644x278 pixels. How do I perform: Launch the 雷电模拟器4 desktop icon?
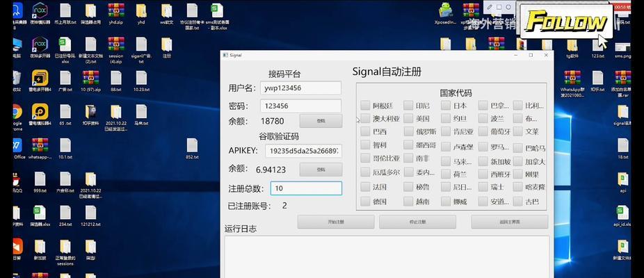(x=40, y=115)
